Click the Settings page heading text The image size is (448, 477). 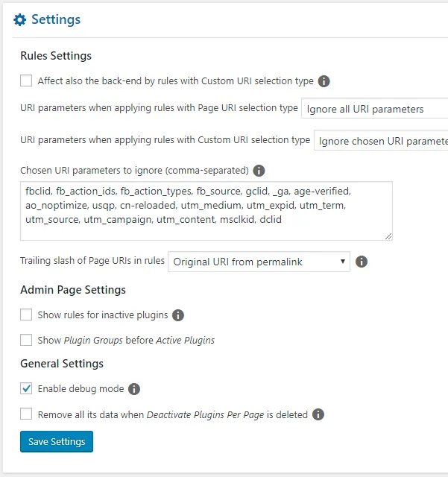pyautogui.click(x=56, y=20)
